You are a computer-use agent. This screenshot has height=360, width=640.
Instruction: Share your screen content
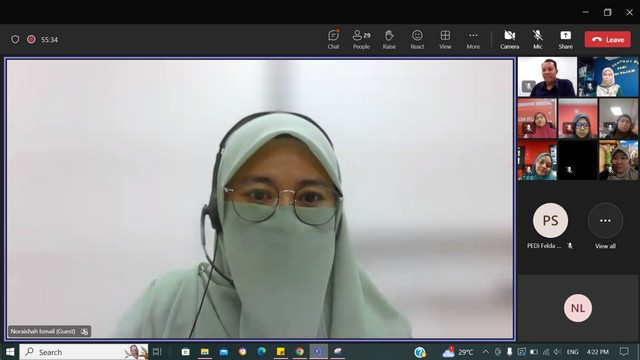tap(565, 40)
